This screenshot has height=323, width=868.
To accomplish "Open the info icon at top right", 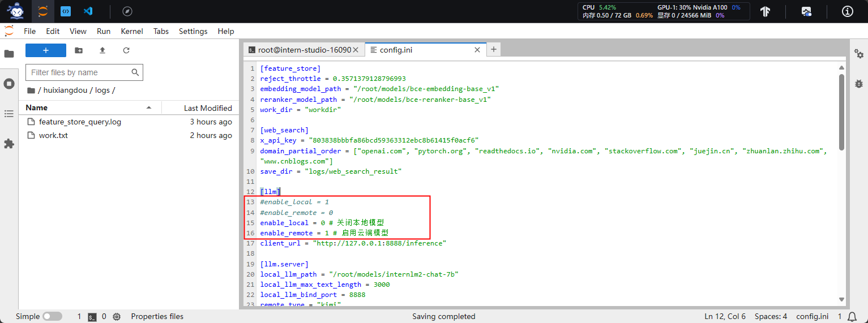I will [x=848, y=11].
